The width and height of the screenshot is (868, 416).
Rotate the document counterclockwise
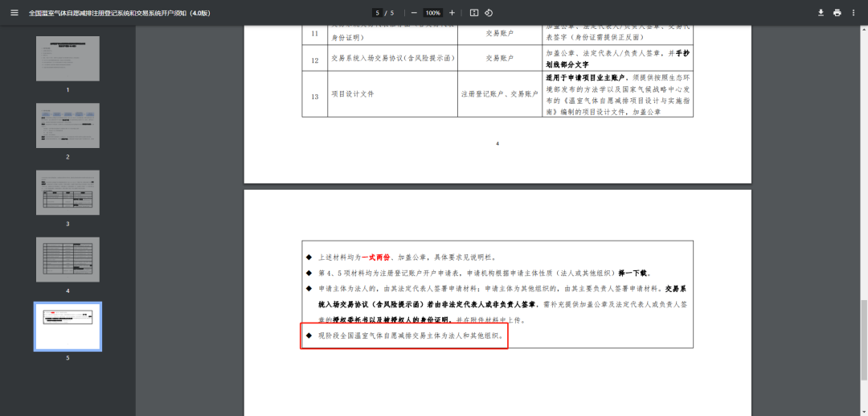pyautogui.click(x=489, y=13)
